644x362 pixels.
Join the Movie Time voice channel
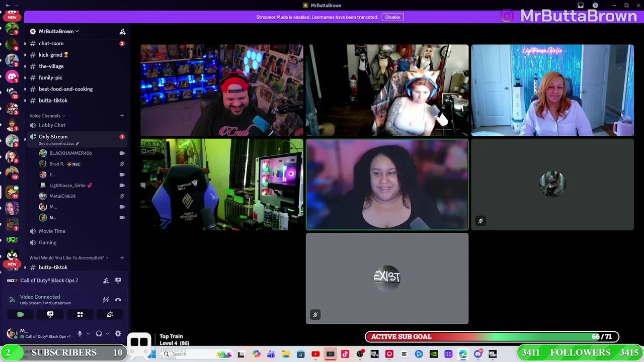[76, 231]
